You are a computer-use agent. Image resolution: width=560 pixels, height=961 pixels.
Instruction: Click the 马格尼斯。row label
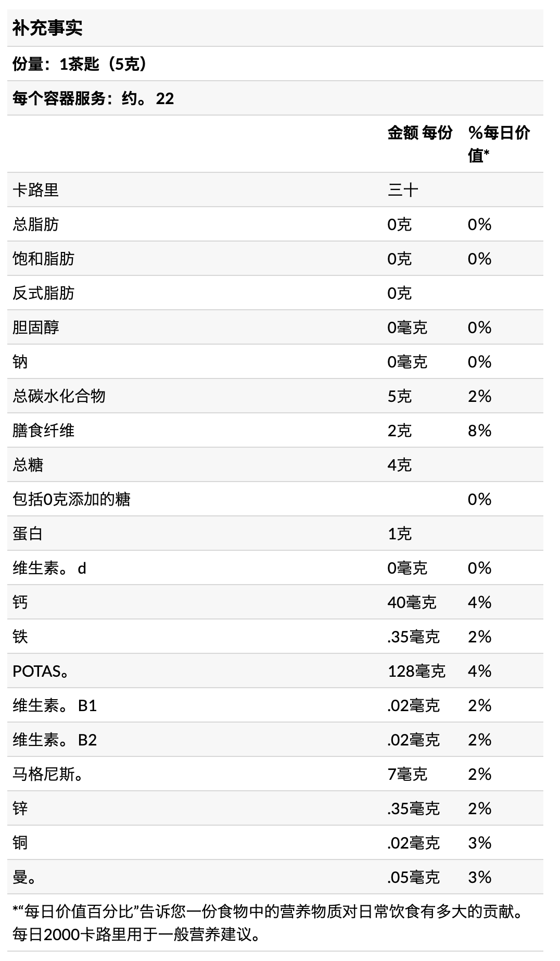pyautogui.click(x=48, y=774)
